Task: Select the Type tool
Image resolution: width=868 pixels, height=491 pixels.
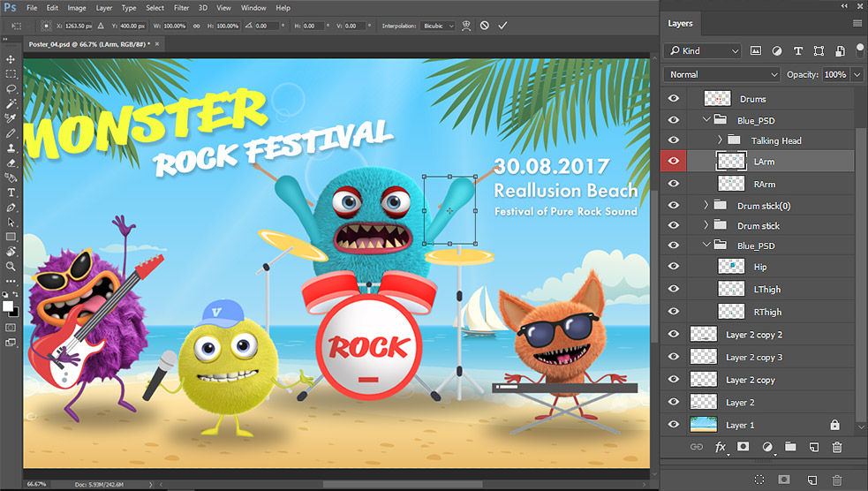Action: click(x=11, y=193)
